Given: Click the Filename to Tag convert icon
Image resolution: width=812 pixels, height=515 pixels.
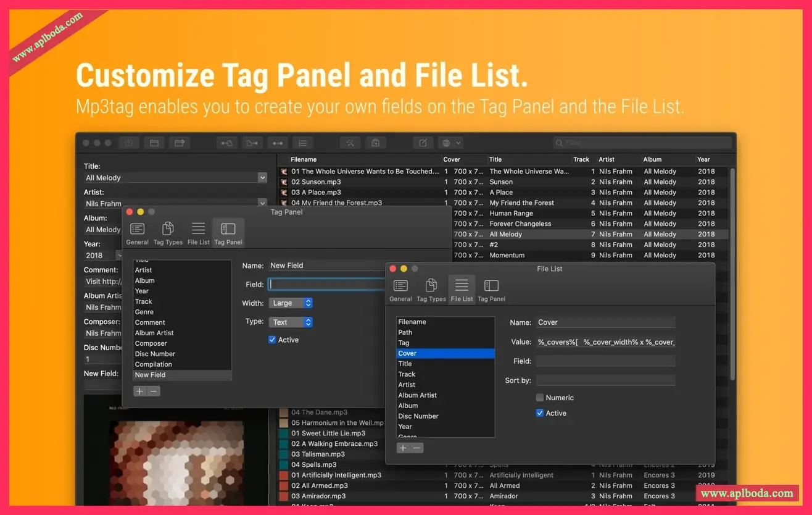Looking at the screenshot, I should pyautogui.click(x=252, y=143).
